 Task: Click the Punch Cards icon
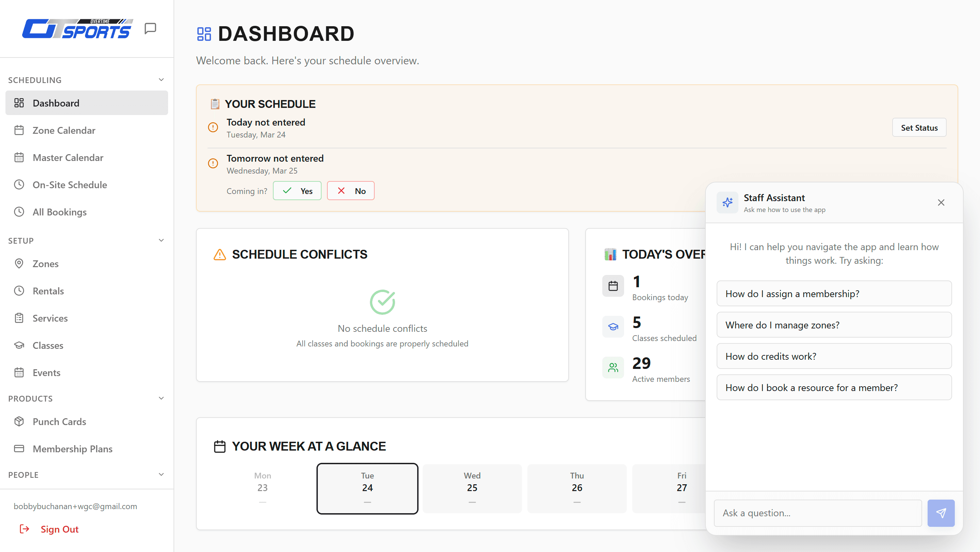[x=19, y=422]
